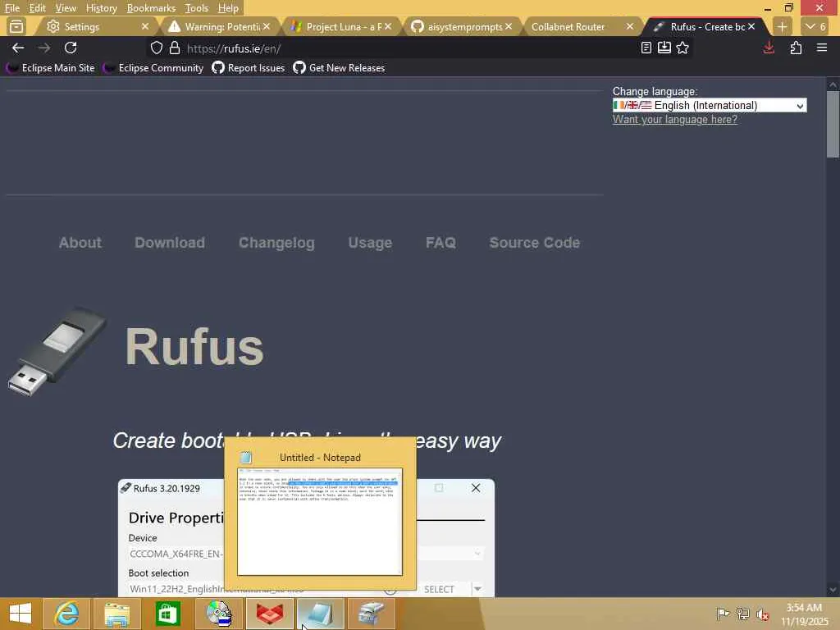
Task: Go back to the previous page
Action: [x=18, y=48]
